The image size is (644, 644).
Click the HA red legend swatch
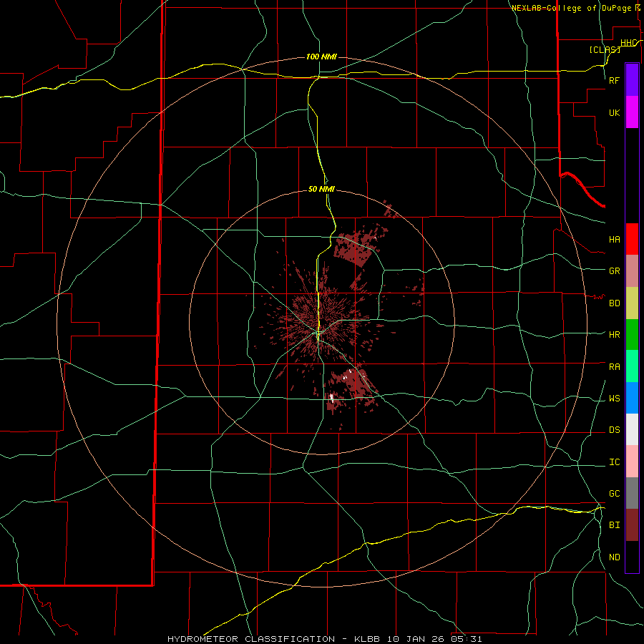(632, 239)
